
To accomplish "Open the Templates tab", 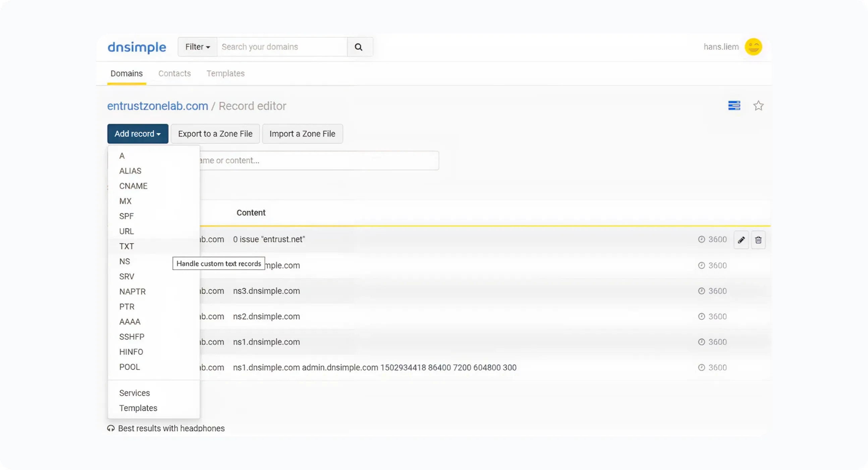I will 225,74.
